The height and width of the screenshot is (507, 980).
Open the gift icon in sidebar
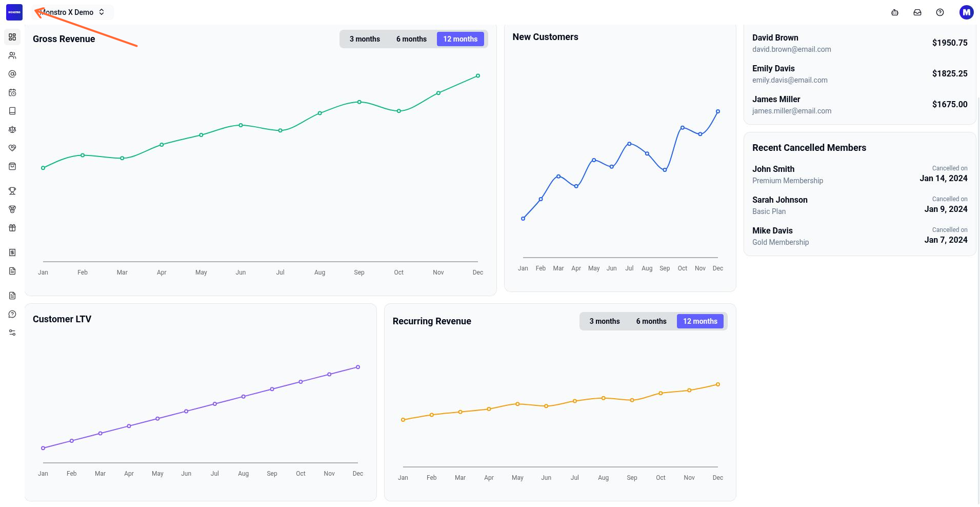[12, 228]
